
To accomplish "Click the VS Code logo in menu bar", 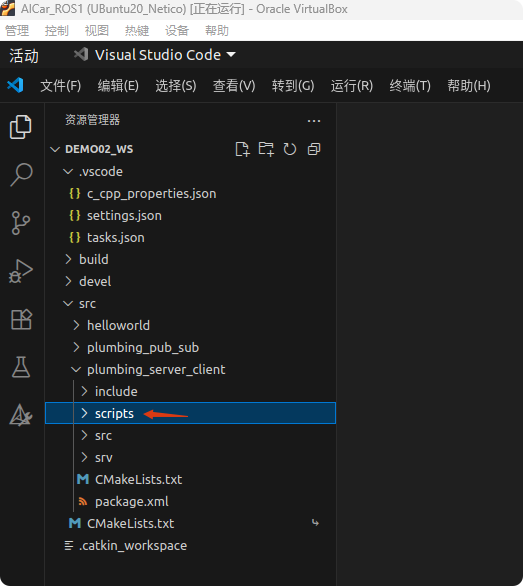I will tap(15, 86).
